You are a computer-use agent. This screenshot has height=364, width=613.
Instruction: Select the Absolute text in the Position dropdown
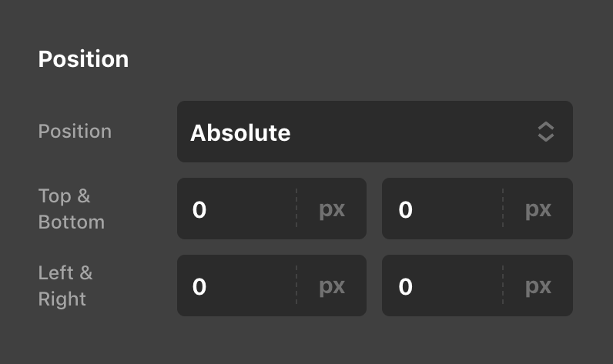pos(240,133)
